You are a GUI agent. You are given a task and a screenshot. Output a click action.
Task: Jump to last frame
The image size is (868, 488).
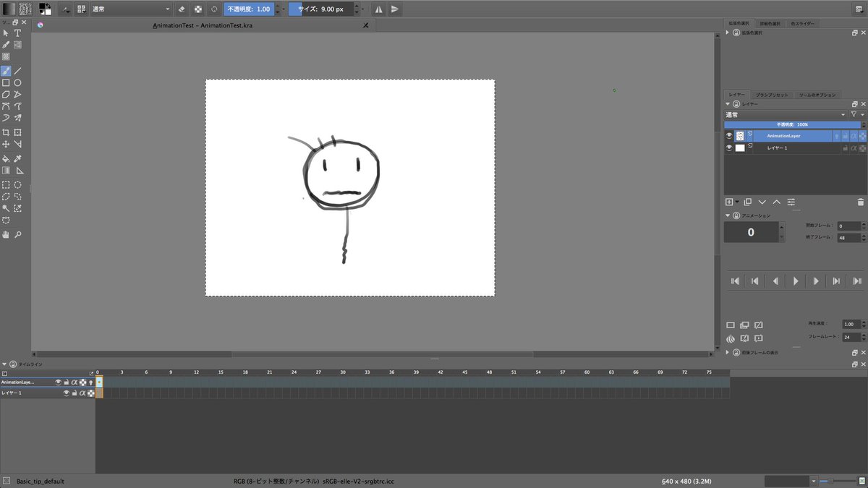tap(857, 281)
